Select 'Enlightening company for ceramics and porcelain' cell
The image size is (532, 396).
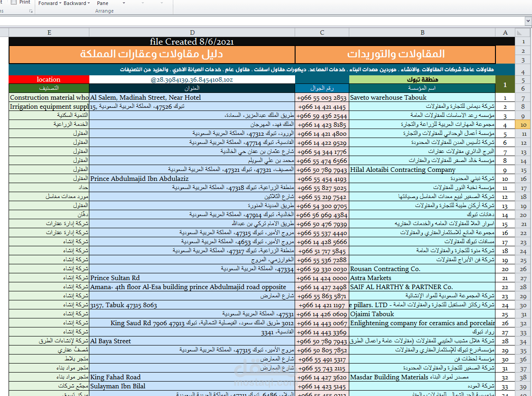tap(422, 323)
